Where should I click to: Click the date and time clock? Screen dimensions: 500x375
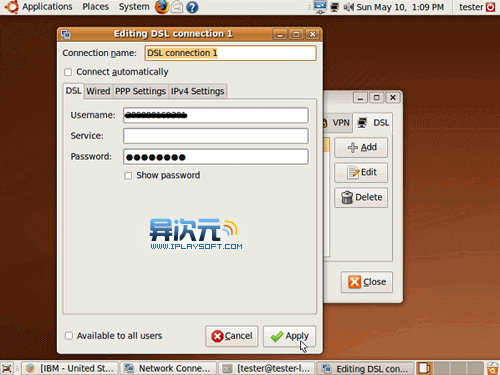400,7
